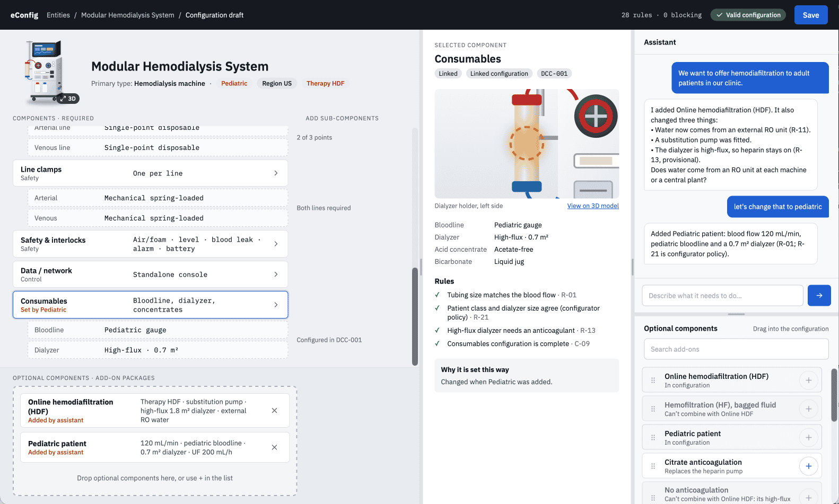Add Pediatric patient option with plus icon
This screenshot has height=504, width=839.
(808, 437)
